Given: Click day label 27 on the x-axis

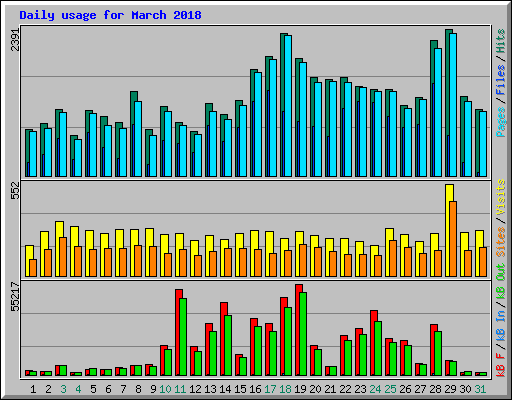Looking at the screenshot, I should click(420, 389).
